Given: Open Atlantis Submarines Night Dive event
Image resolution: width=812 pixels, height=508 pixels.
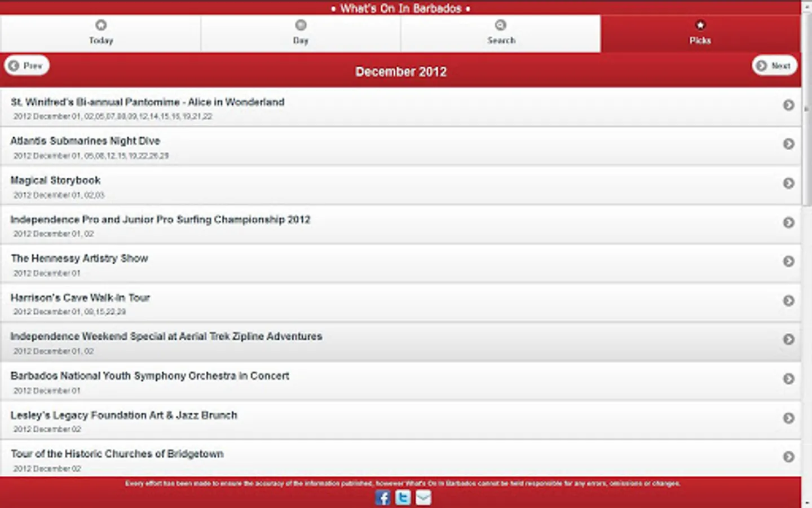Looking at the screenshot, I should [400, 146].
